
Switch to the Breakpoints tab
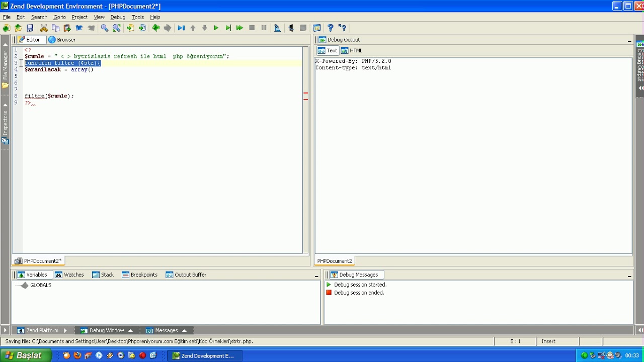[140, 275]
